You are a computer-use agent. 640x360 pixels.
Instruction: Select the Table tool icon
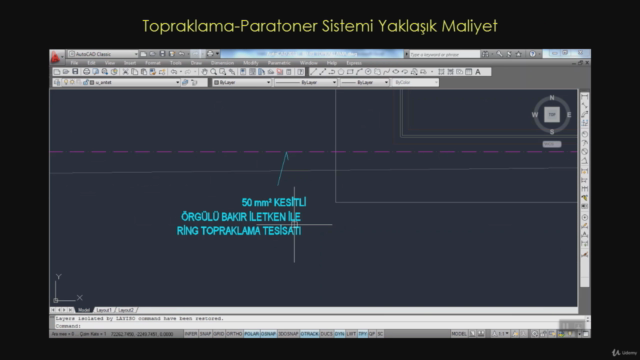pos(469,72)
